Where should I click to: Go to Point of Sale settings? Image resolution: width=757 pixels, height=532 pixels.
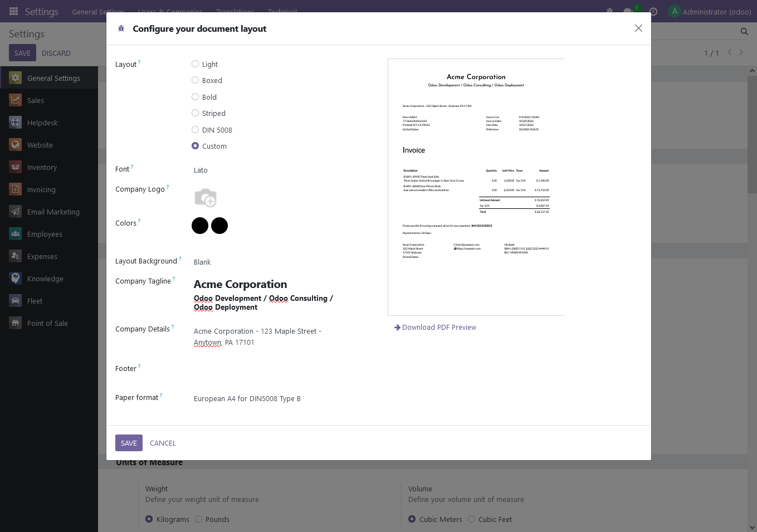pos(47,323)
